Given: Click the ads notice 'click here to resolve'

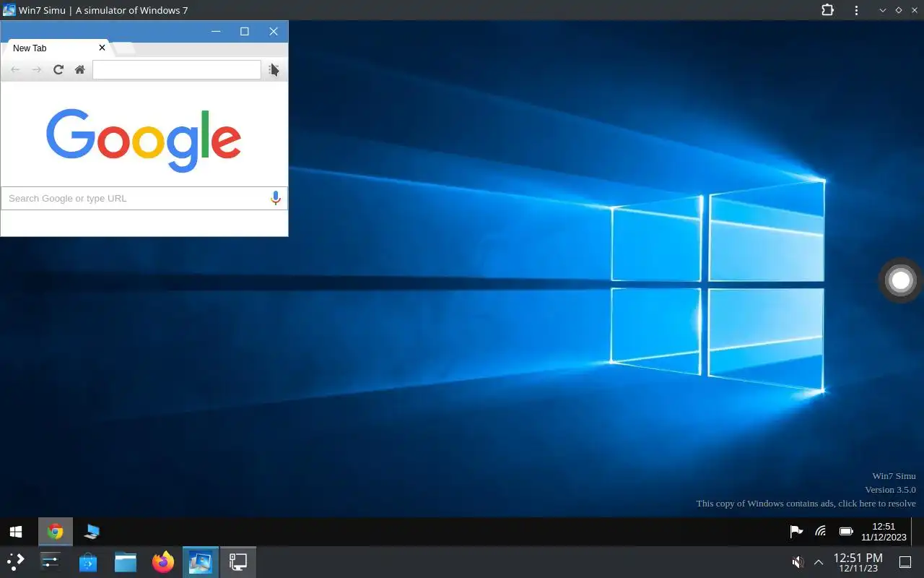Looking at the screenshot, I should click(806, 504).
